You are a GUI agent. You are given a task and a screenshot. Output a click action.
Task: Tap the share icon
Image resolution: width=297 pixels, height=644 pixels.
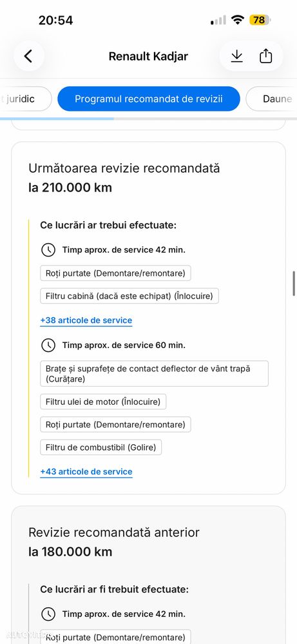(x=266, y=56)
